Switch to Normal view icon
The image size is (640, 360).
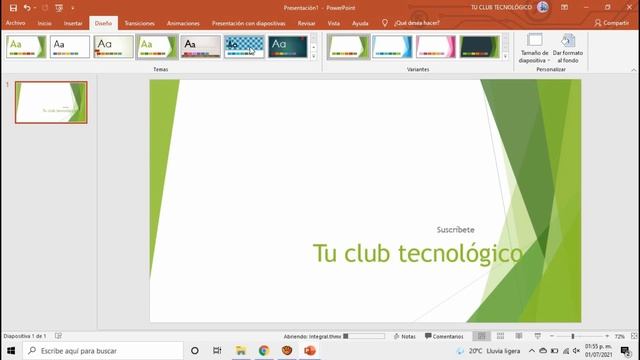click(482, 336)
